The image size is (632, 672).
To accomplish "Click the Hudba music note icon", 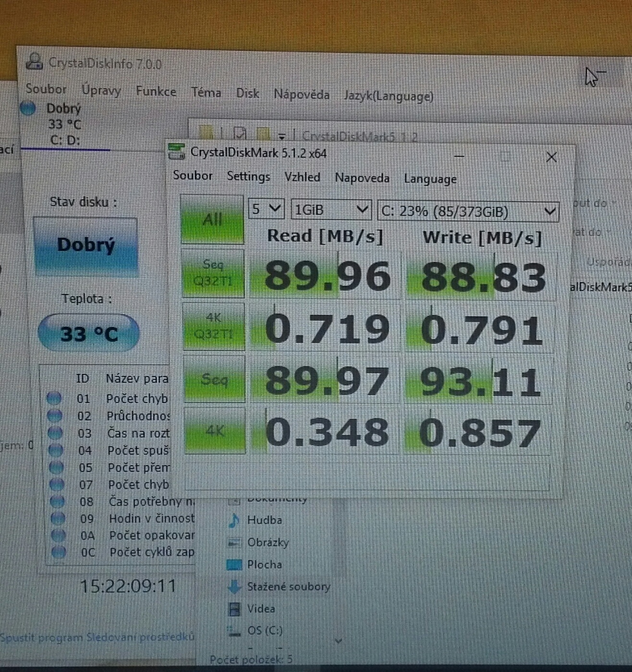I will pyautogui.click(x=234, y=520).
